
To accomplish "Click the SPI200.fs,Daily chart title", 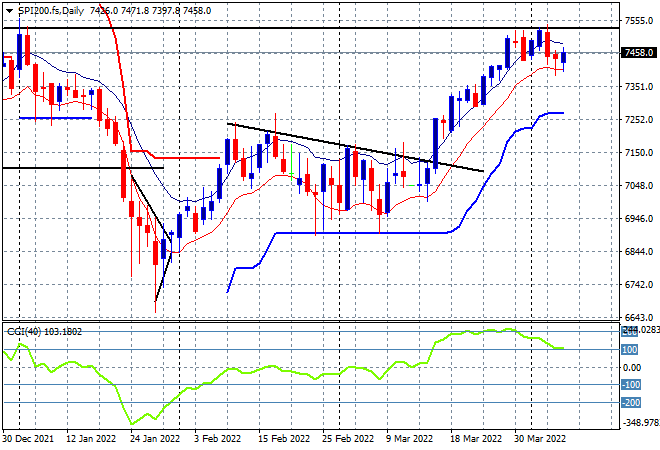I will [x=51, y=11].
